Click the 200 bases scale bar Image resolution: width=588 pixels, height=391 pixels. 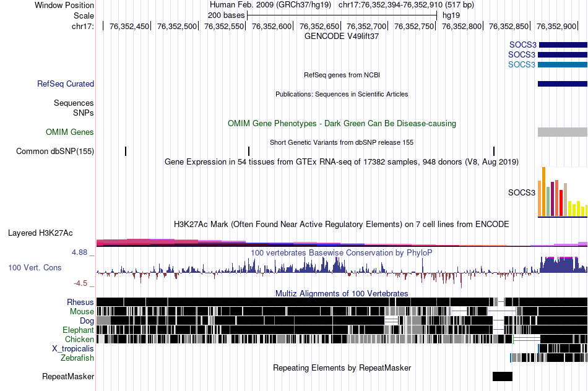tap(342, 15)
